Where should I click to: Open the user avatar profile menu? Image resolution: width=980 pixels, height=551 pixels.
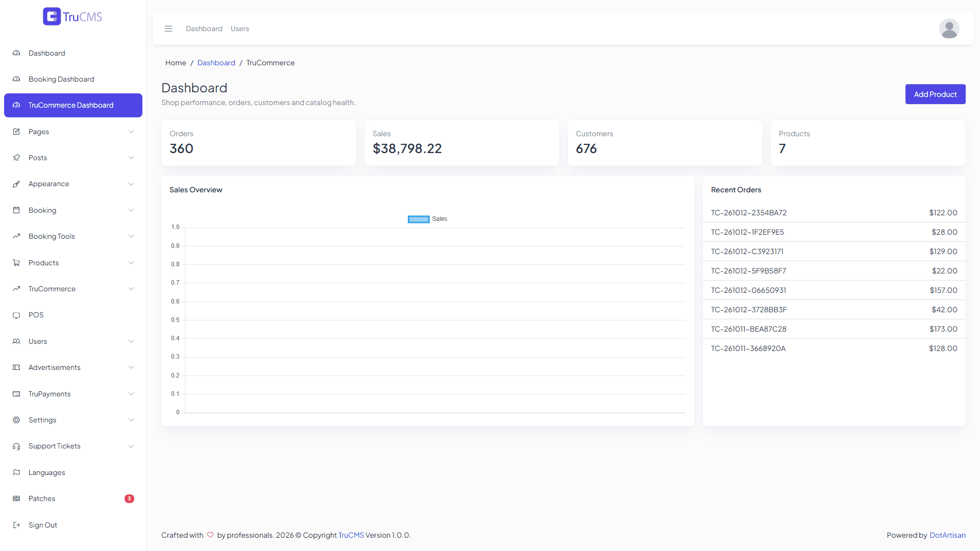(949, 29)
